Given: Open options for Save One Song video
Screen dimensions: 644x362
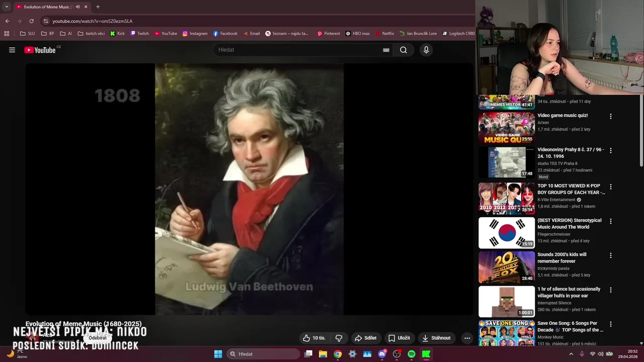Looking at the screenshot, I should pyautogui.click(x=611, y=324).
